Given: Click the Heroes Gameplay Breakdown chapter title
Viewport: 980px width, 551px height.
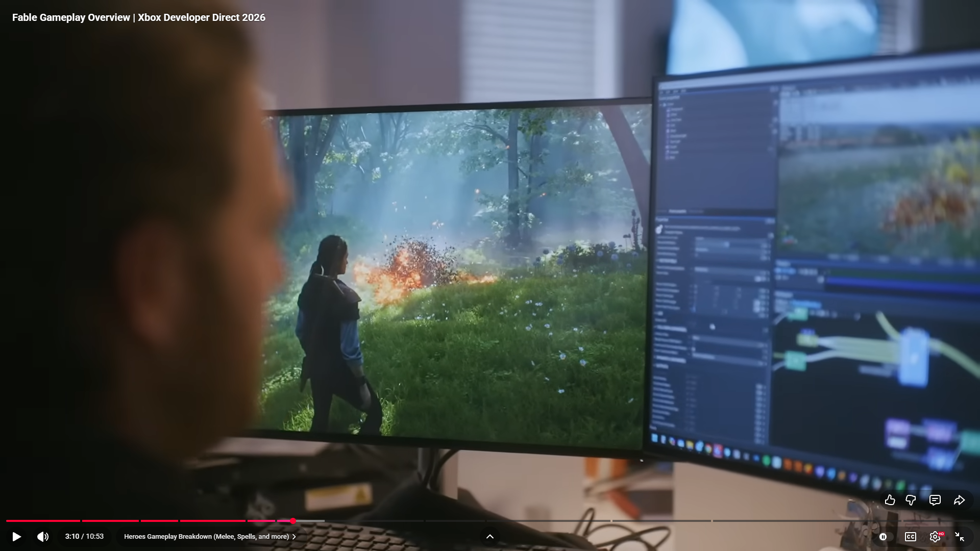Looking at the screenshot, I should pos(206,537).
